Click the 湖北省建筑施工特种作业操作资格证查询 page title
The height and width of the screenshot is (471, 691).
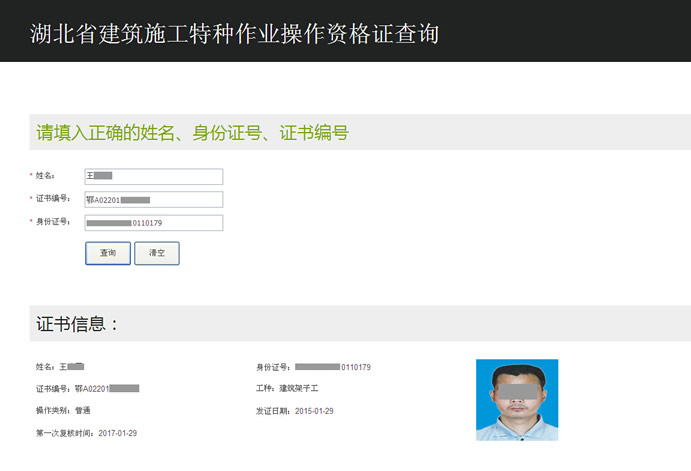[x=235, y=33]
